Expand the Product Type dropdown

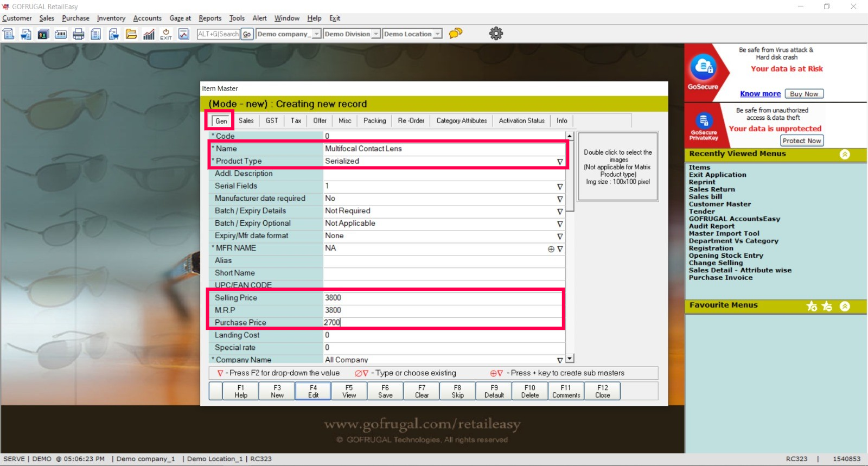[x=559, y=162]
